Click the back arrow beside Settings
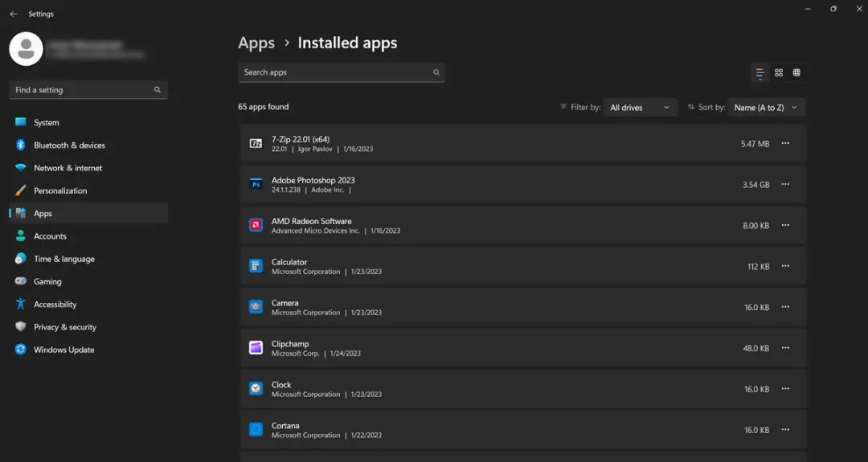Screen dimensions: 868x462 14,14
